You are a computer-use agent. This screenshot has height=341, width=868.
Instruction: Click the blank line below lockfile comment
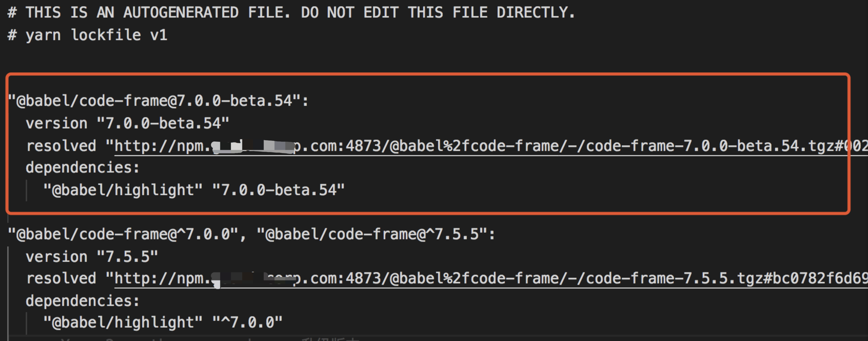click(x=434, y=58)
